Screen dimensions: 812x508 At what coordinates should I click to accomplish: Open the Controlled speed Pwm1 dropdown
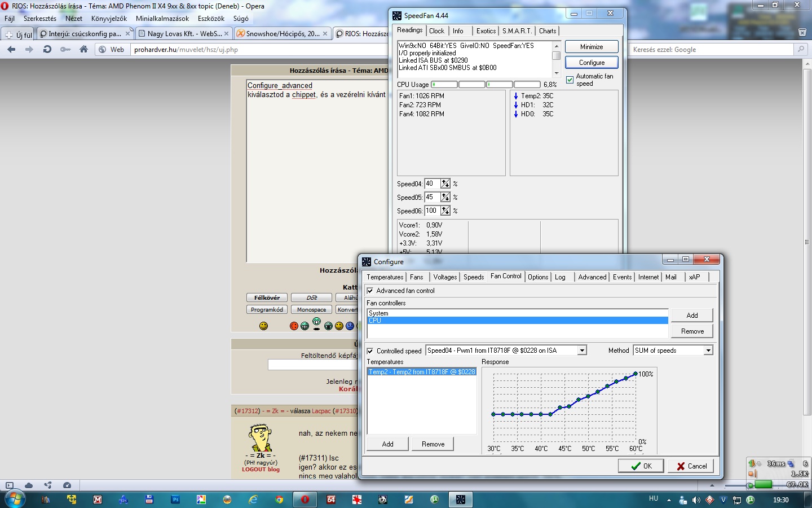pos(582,351)
